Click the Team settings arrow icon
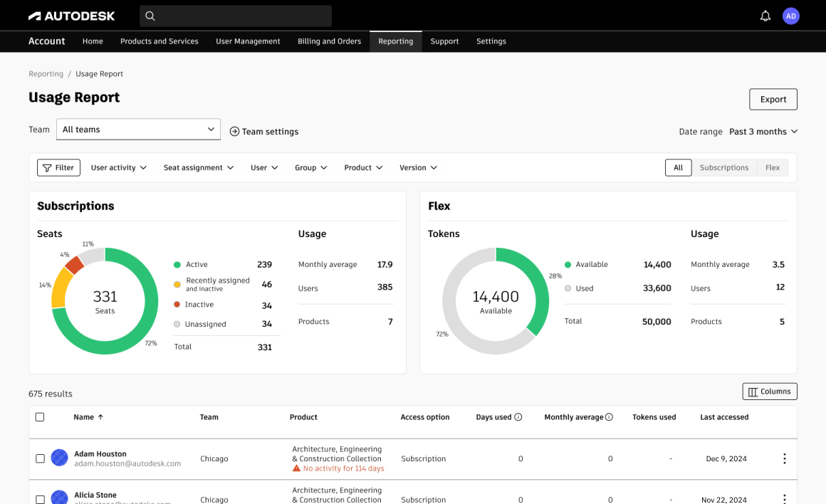This screenshot has width=826, height=504. pyautogui.click(x=234, y=132)
